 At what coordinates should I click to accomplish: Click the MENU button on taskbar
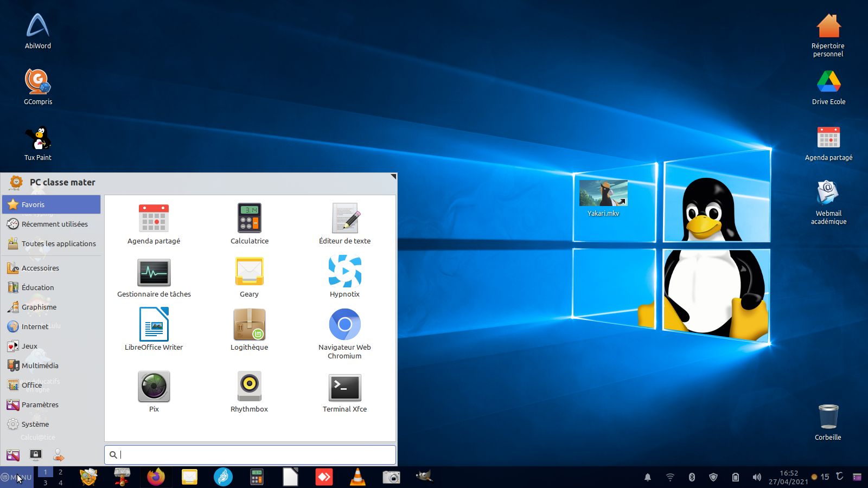tap(17, 477)
